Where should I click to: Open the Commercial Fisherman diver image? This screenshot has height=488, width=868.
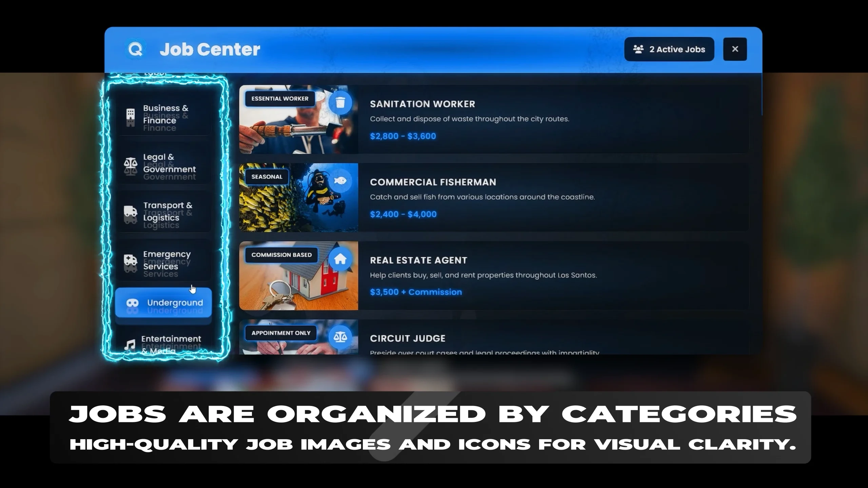coord(299,198)
